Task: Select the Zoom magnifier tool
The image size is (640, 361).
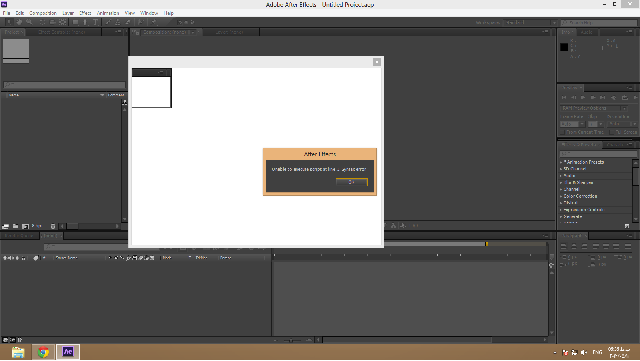Action: pyautogui.click(x=29, y=22)
